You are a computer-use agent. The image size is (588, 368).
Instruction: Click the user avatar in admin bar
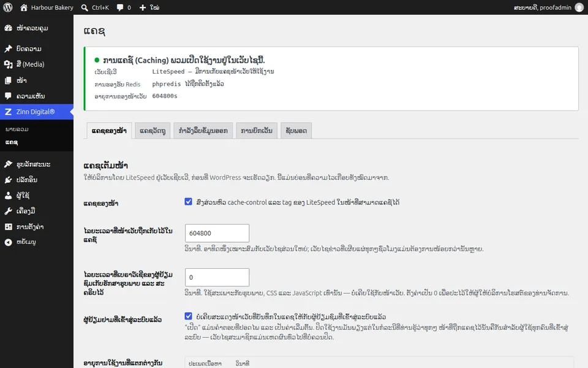tap(579, 7)
